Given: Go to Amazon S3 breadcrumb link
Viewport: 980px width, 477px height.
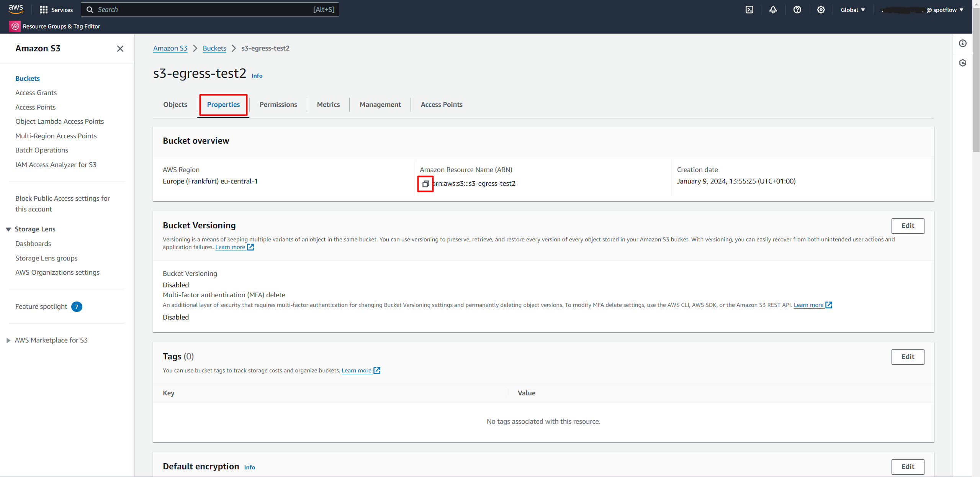Looking at the screenshot, I should pos(170,48).
